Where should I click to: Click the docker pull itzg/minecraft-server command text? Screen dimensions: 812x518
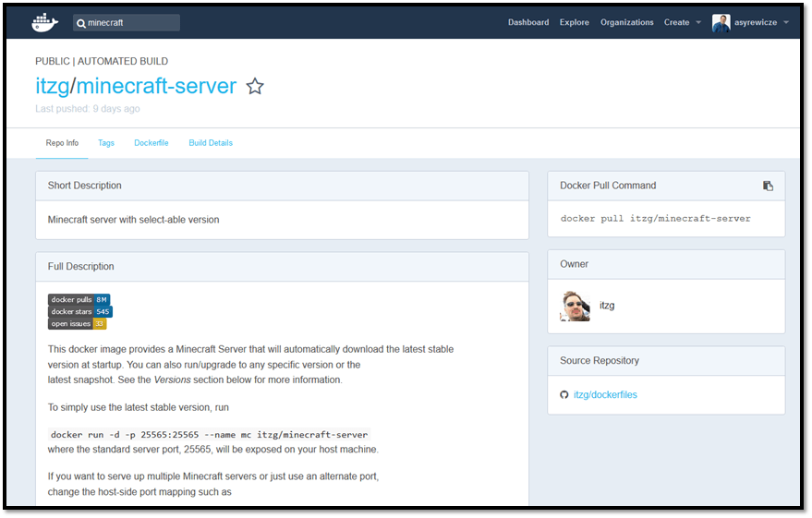click(x=655, y=219)
